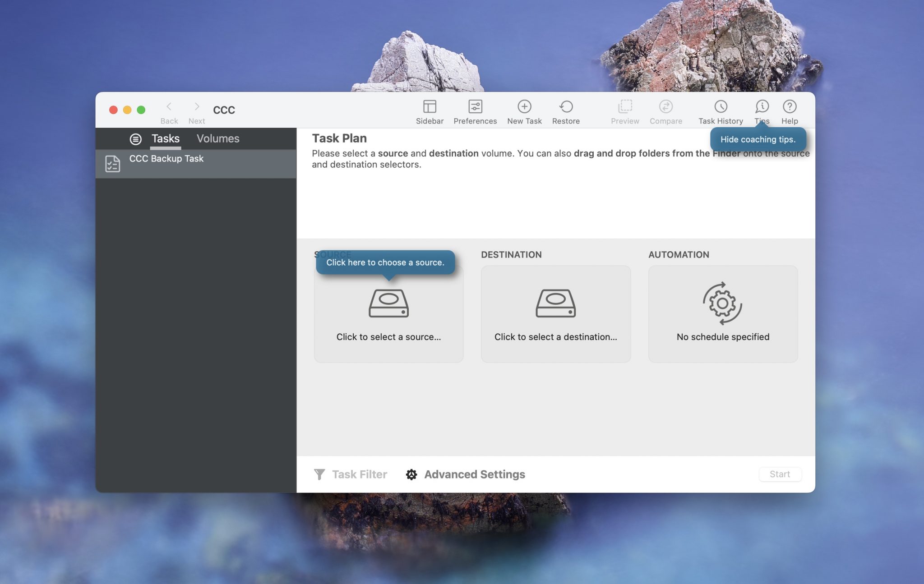Click the 'Click here to choose a source' tip
This screenshot has width=924, height=584.
[x=385, y=262]
